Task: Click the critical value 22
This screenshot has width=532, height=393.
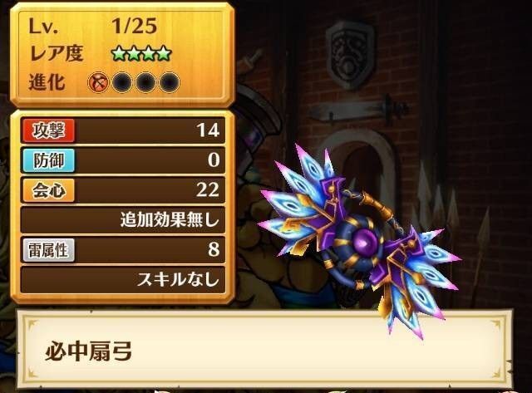Action: [x=208, y=190]
